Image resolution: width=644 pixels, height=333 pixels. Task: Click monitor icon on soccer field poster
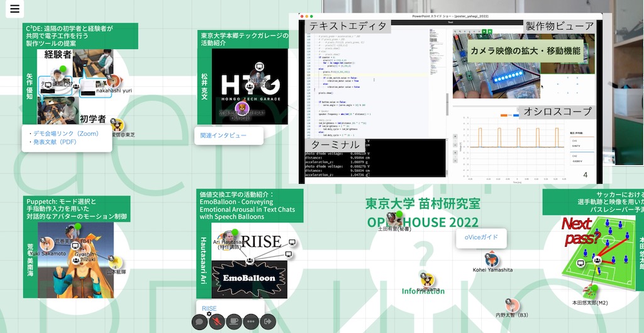580,262
